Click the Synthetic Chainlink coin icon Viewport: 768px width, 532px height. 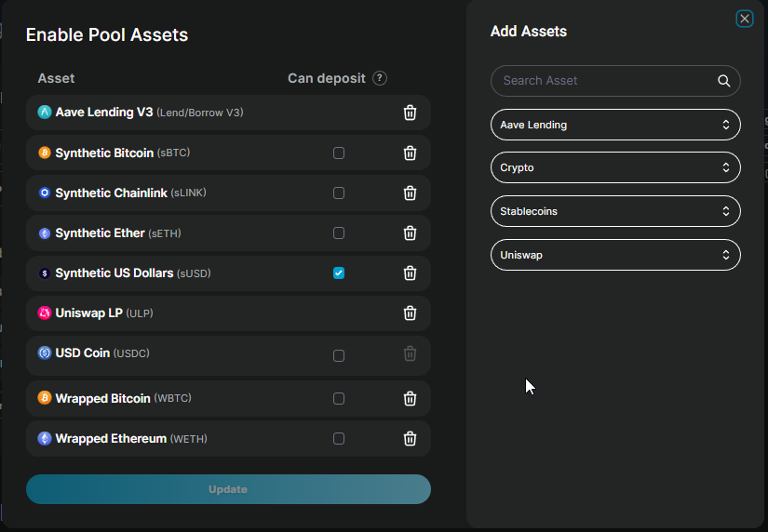click(45, 193)
